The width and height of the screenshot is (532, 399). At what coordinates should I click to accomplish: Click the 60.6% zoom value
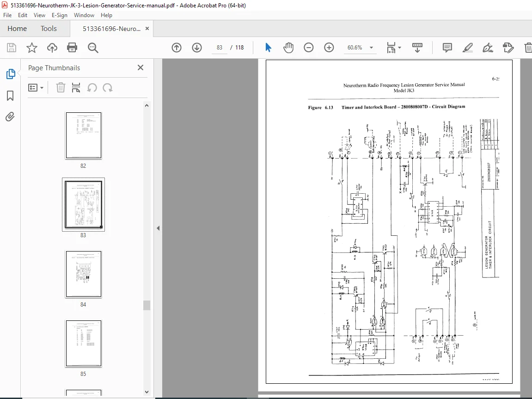click(x=355, y=48)
